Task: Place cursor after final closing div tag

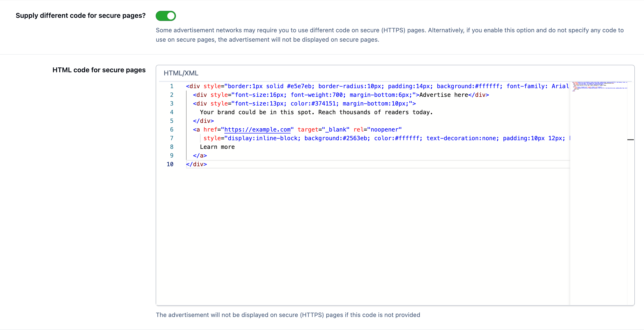Action: tap(208, 164)
